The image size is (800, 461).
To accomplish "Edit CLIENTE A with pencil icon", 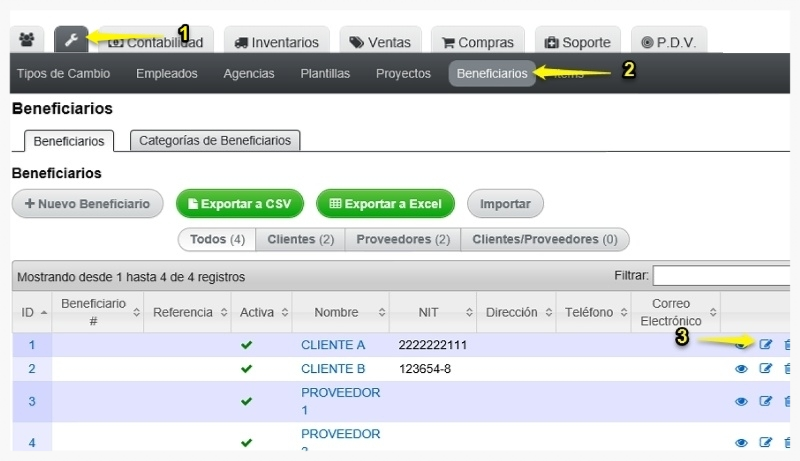I will pyautogui.click(x=765, y=344).
